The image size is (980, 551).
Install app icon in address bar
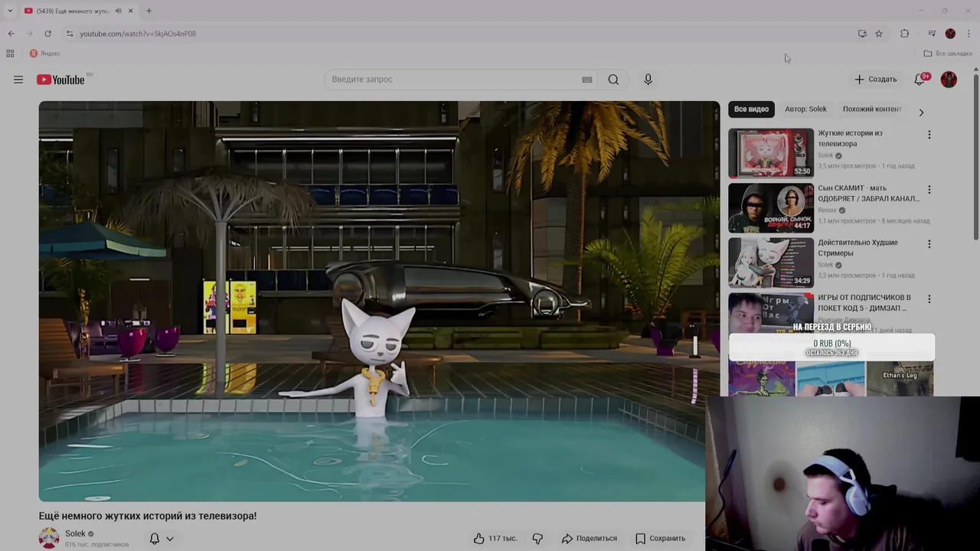pyautogui.click(x=862, y=34)
